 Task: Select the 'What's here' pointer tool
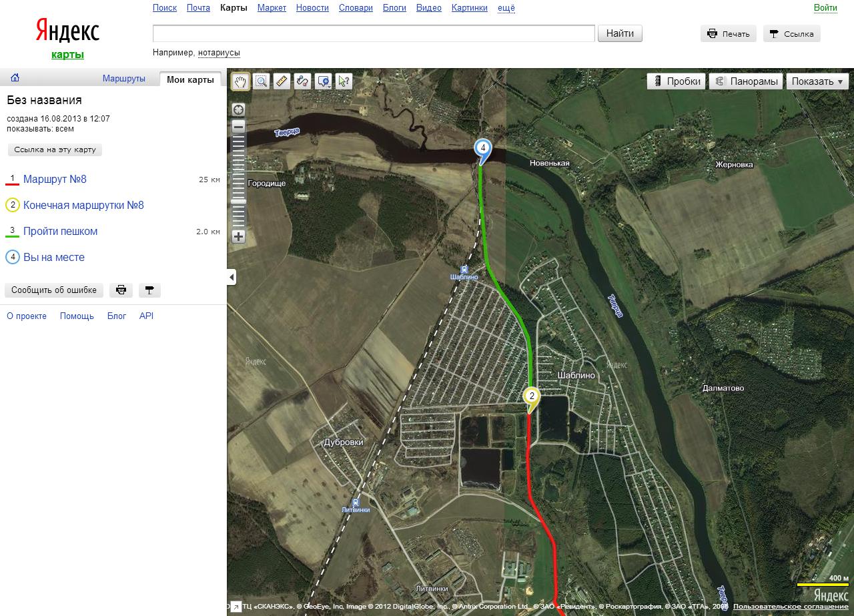pyautogui.click(x=344, y=81)
